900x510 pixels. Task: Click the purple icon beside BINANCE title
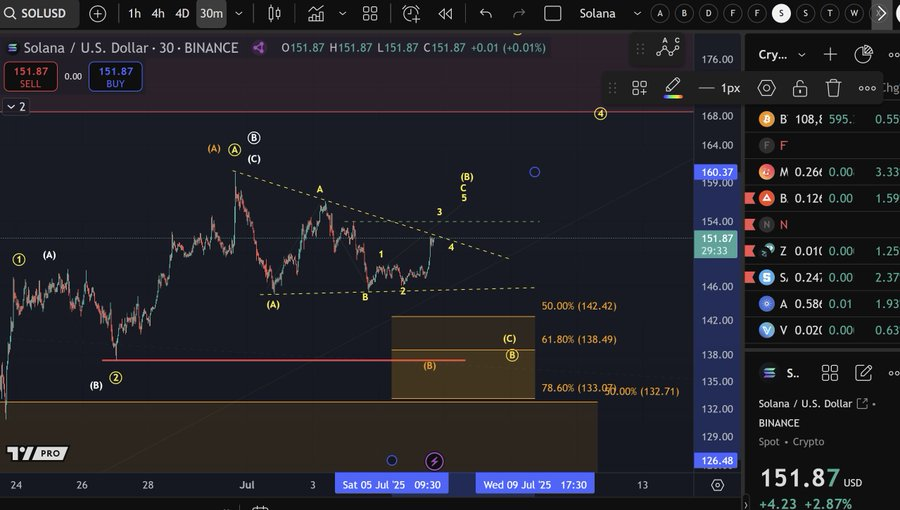[259, 48]
